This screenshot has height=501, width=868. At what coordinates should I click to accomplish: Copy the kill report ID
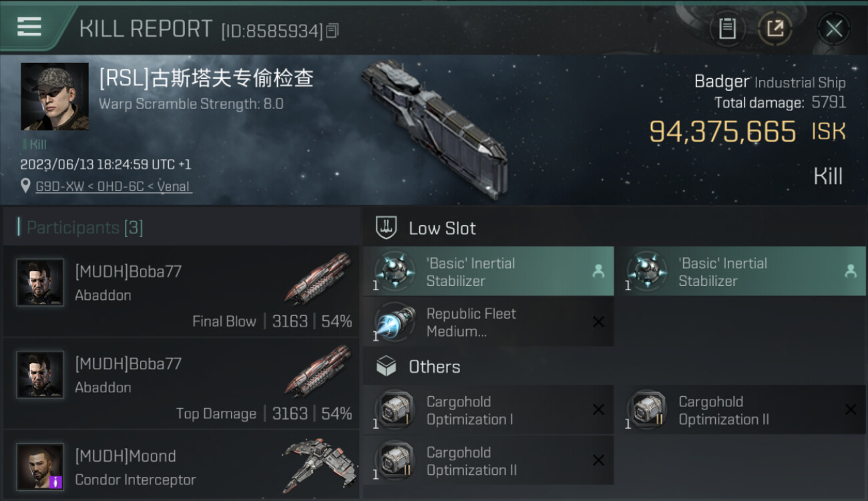[x=333, y=30]
